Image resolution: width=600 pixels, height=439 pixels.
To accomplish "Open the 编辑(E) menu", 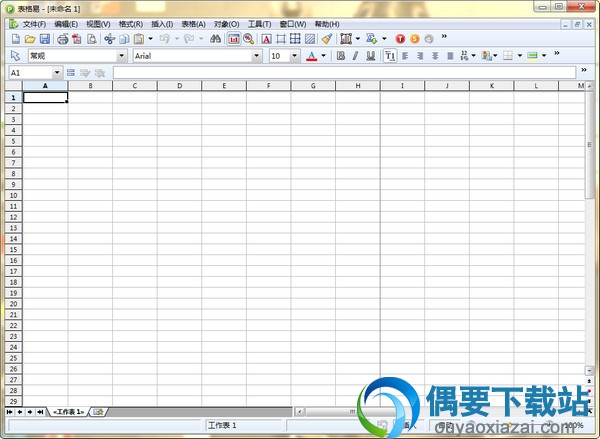I will [x=66, y=24].
